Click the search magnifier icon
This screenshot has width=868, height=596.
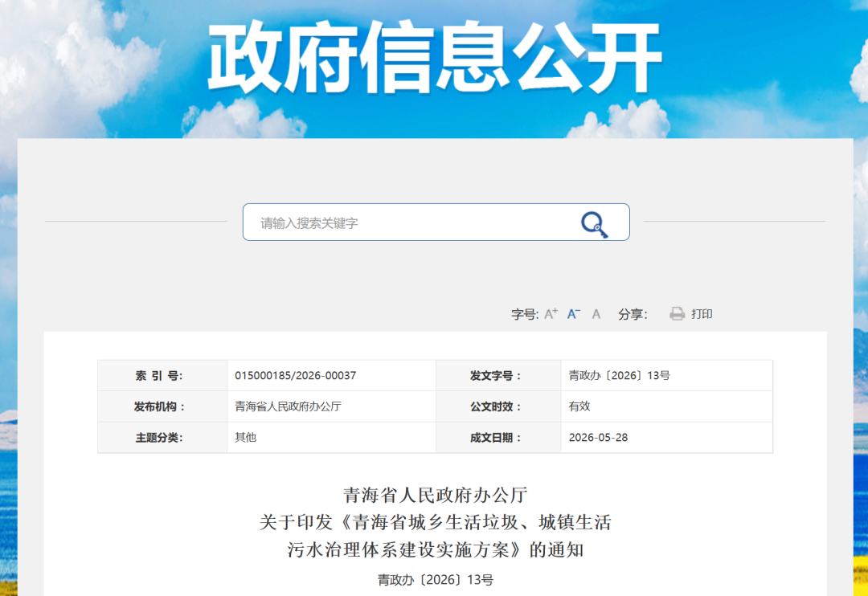[x=594, y=224]
